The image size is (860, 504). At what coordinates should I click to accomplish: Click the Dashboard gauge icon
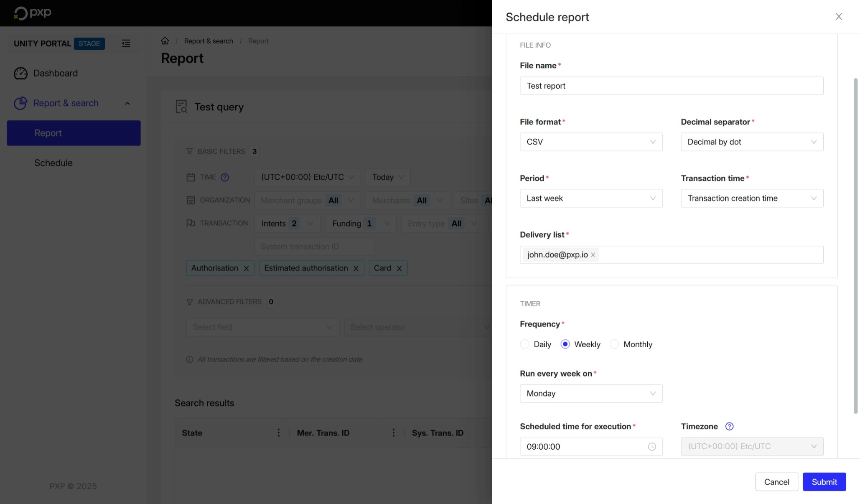coord(20,73)
